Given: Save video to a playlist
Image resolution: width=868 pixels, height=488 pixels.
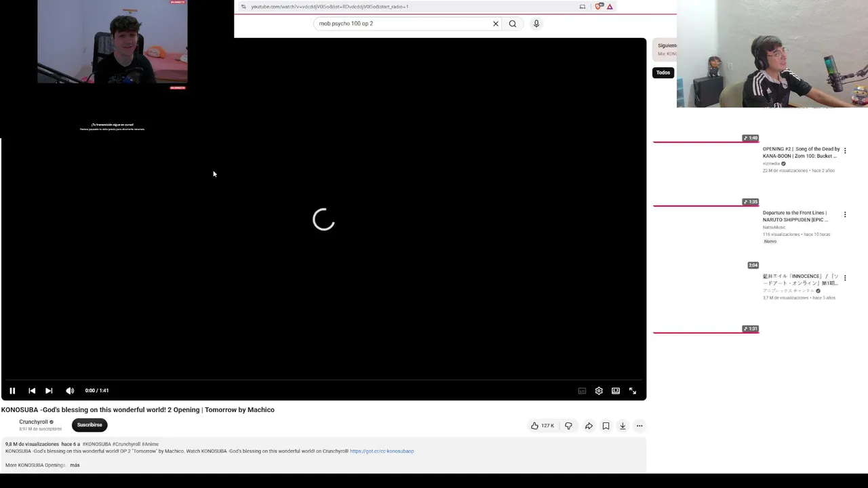Looking at the screenshot, I should coord(606,426).
